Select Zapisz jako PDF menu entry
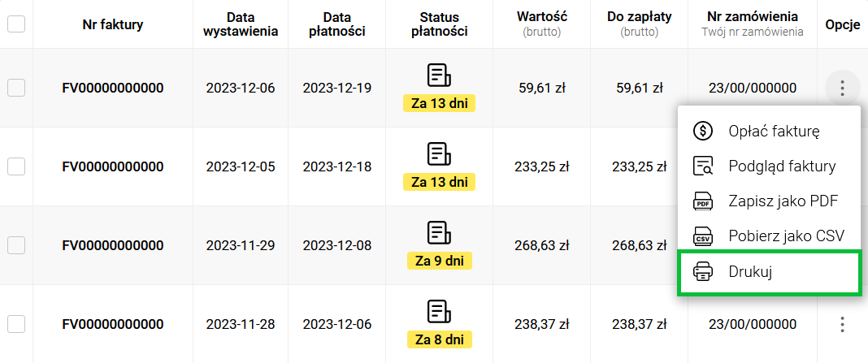 [x=769, y=201]
